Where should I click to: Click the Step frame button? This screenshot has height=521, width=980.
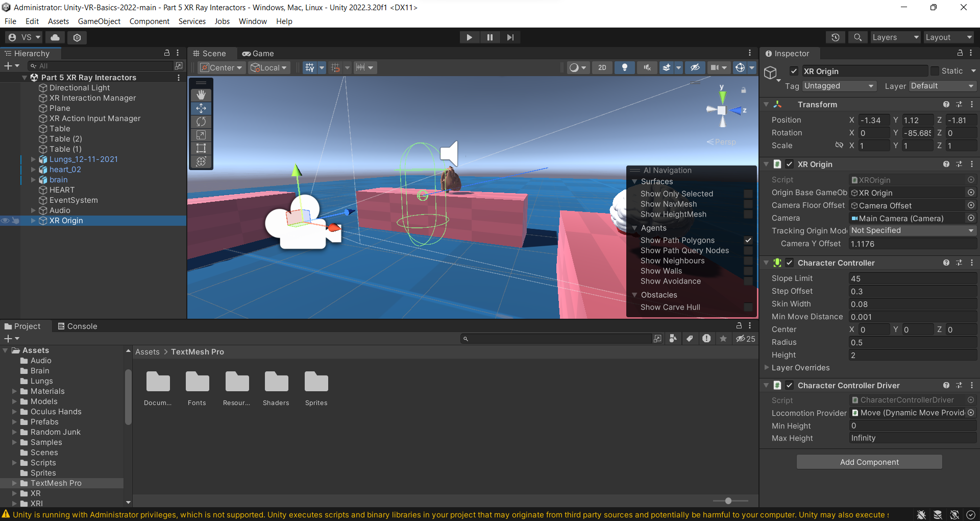510,37
